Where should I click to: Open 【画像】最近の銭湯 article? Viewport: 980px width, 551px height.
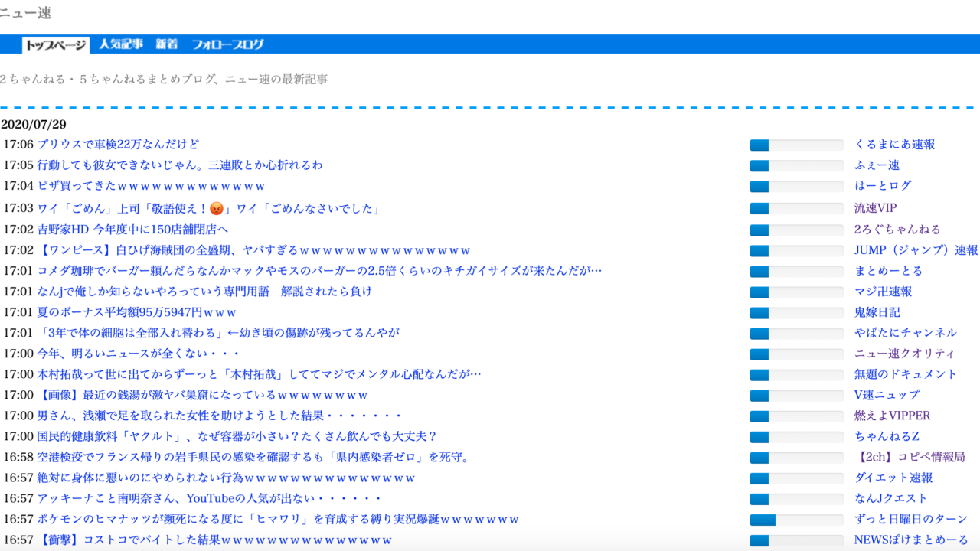(202, 396)
